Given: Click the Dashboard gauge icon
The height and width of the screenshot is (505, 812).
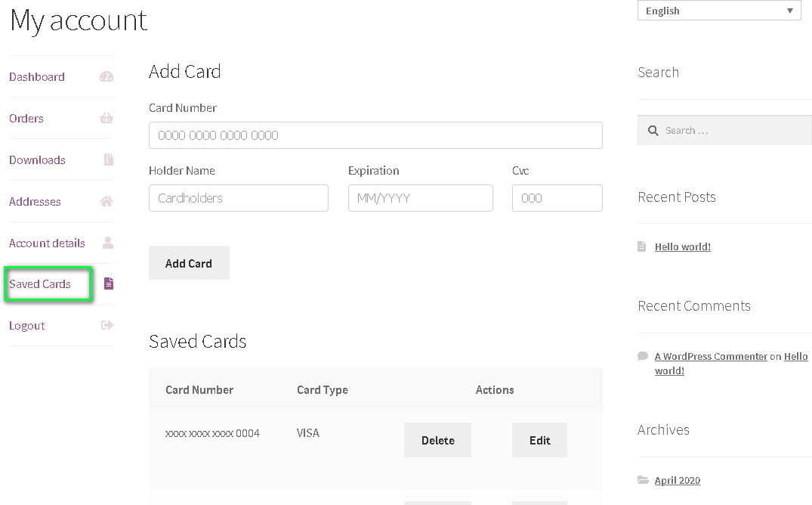Looking at the screenshot, I should pos(107,76).
